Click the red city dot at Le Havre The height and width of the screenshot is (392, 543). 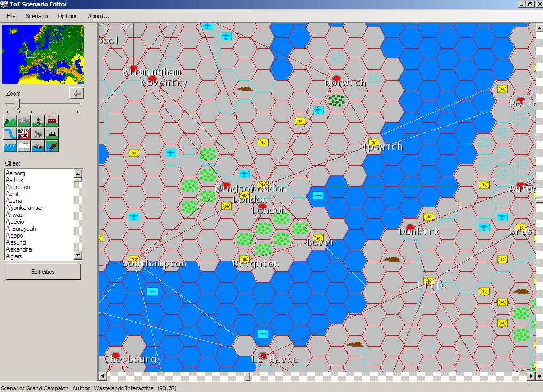(x=263, y=356)
